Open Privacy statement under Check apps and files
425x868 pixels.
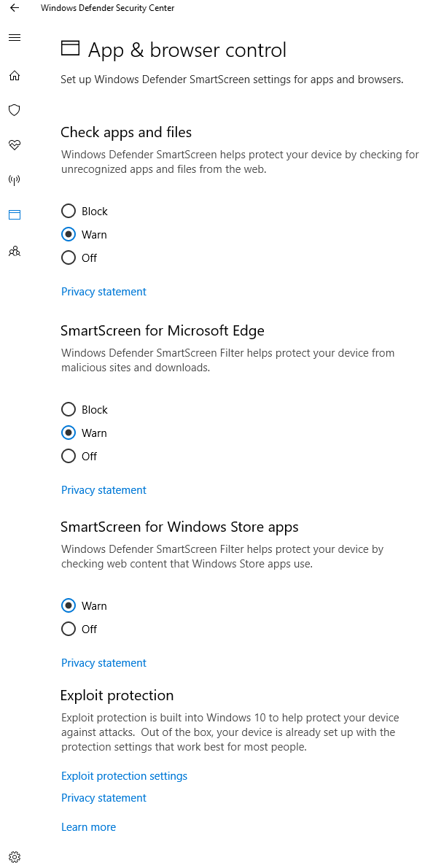pos(104,291)
